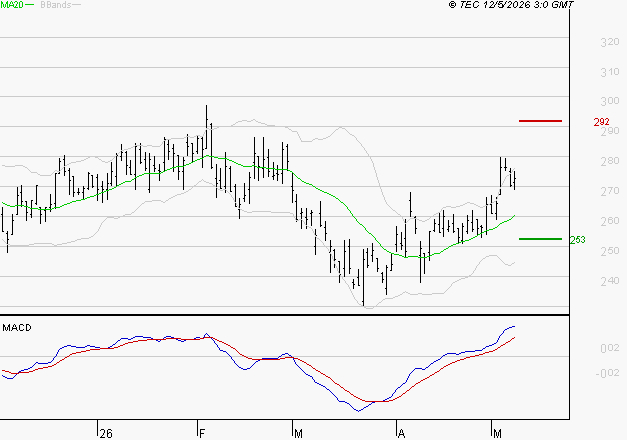The image size is (627, 440).
Task: Click the 002 MACD axis label
Action: pyautogui.click(x=610, y=348)
